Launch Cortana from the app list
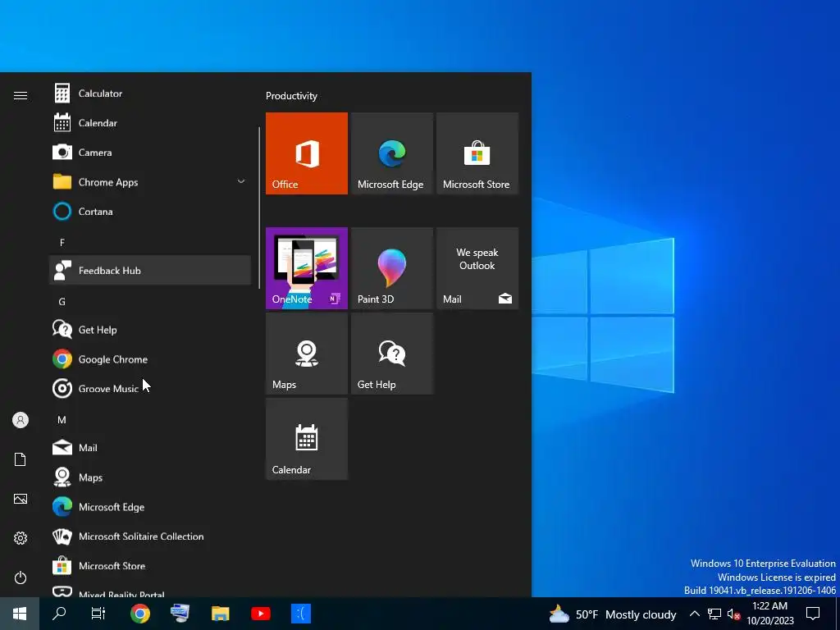 pyautogui.click(x=149, y=211)
